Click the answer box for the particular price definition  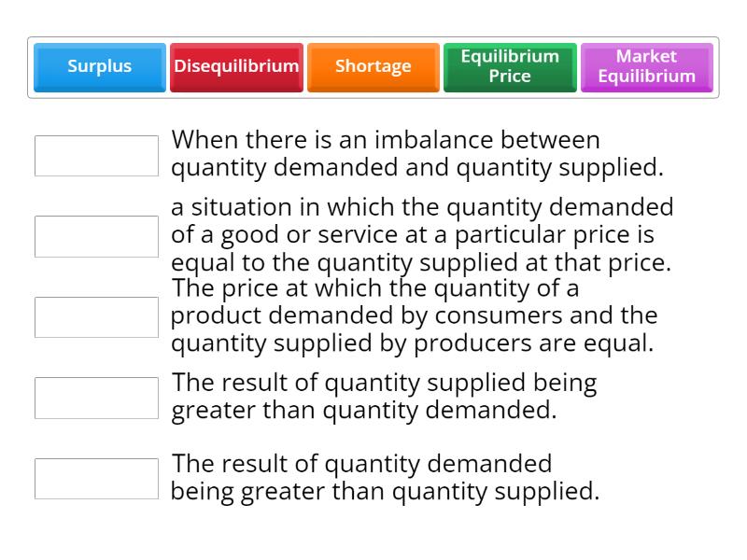point(95,235)
